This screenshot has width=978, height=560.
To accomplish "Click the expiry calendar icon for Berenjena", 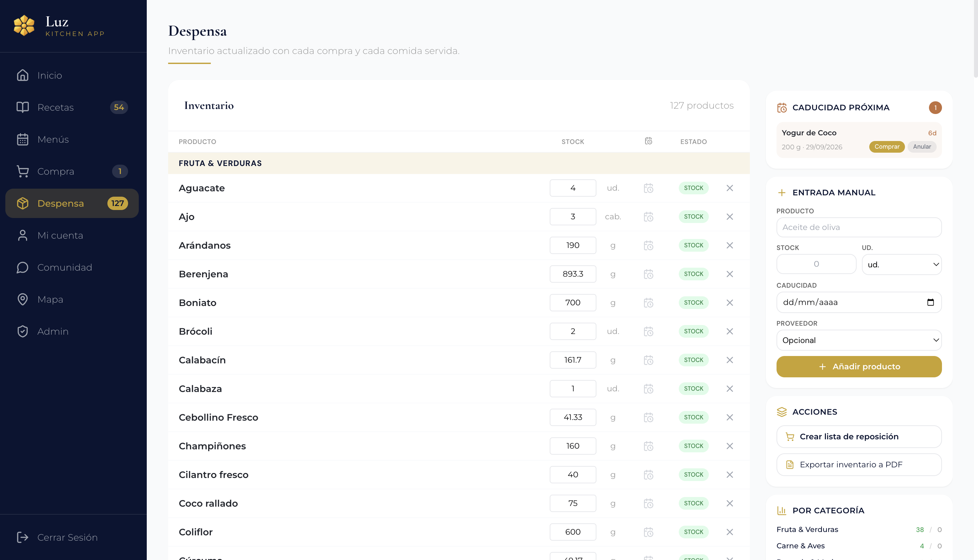I will pos(648,274).
